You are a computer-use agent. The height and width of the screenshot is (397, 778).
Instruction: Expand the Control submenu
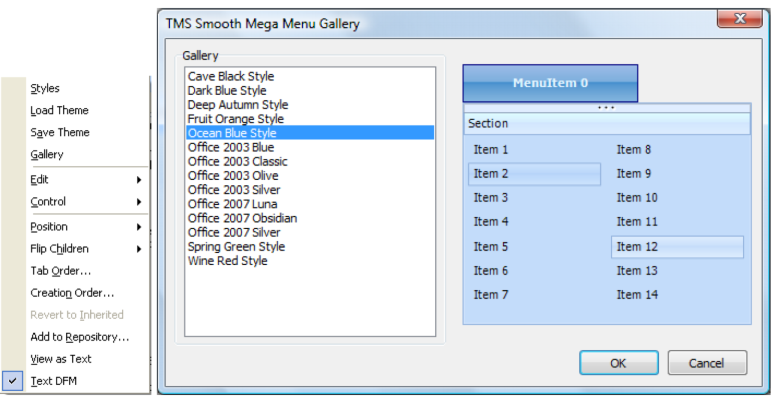point(87,201)
